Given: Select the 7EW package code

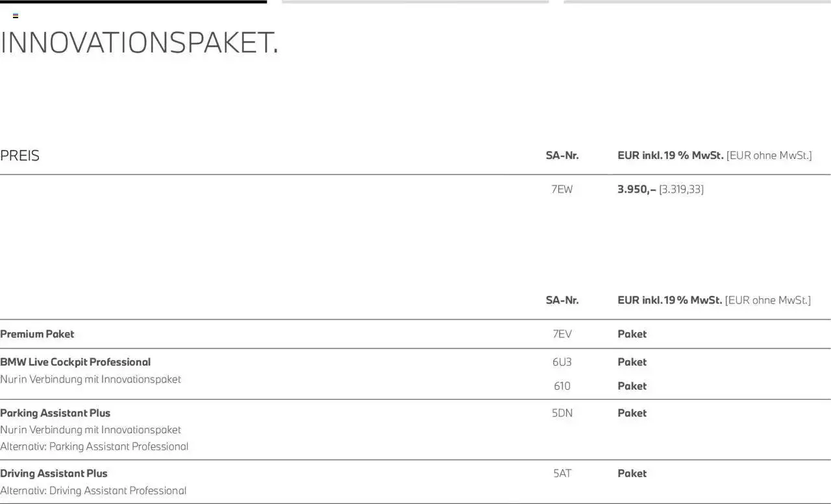Looking at the screenshot, I should tap(562, 189).
